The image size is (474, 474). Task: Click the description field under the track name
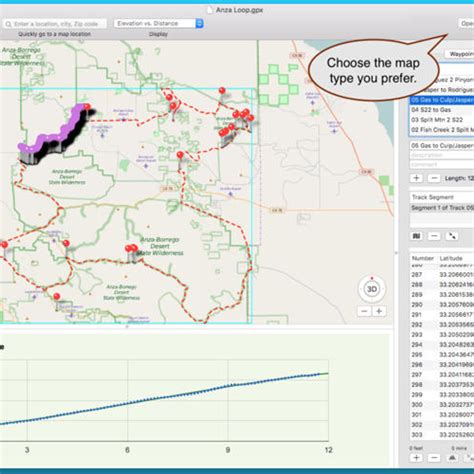(x=442, y=155)
